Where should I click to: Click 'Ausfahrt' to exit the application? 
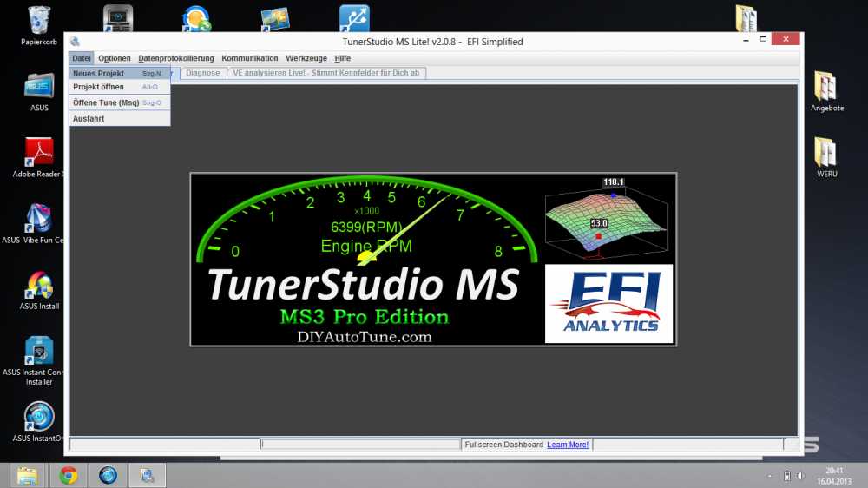(89, 119)
